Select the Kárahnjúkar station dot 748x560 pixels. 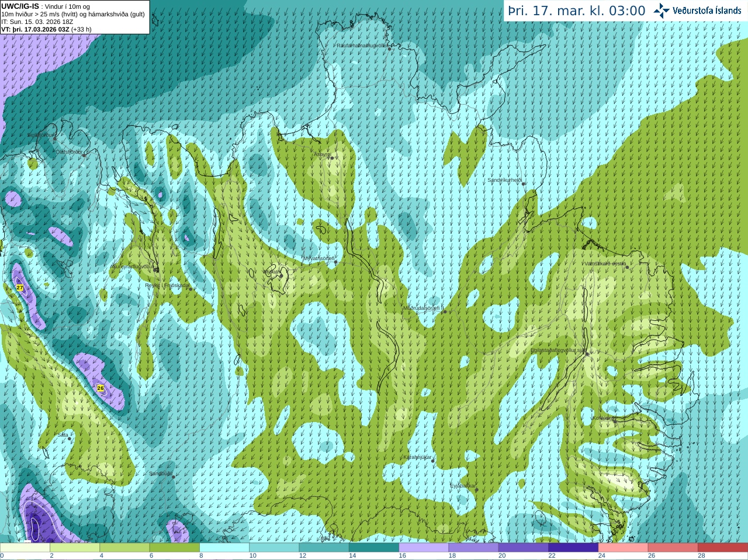[433, 461]
